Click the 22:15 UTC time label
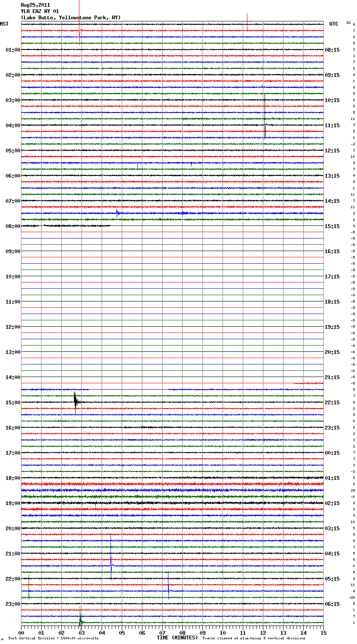Viewport: 357px width, 644px height. pos(332,403)
